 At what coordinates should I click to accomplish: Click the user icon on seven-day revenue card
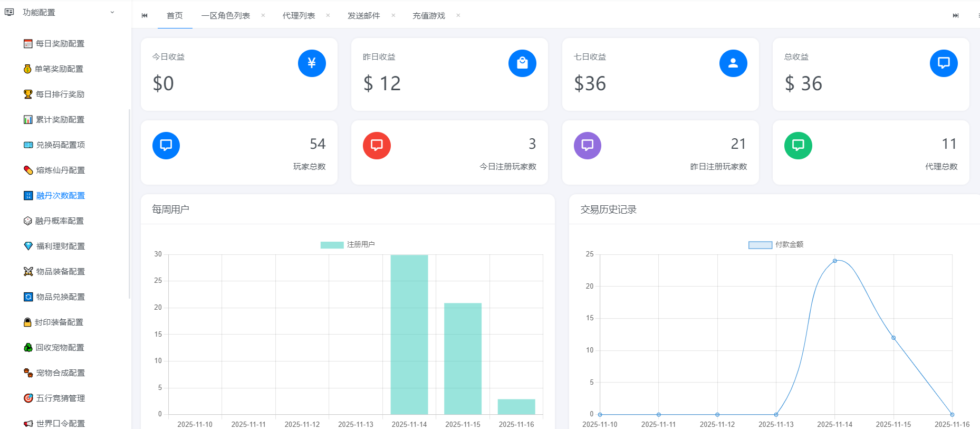coord(733,63)
